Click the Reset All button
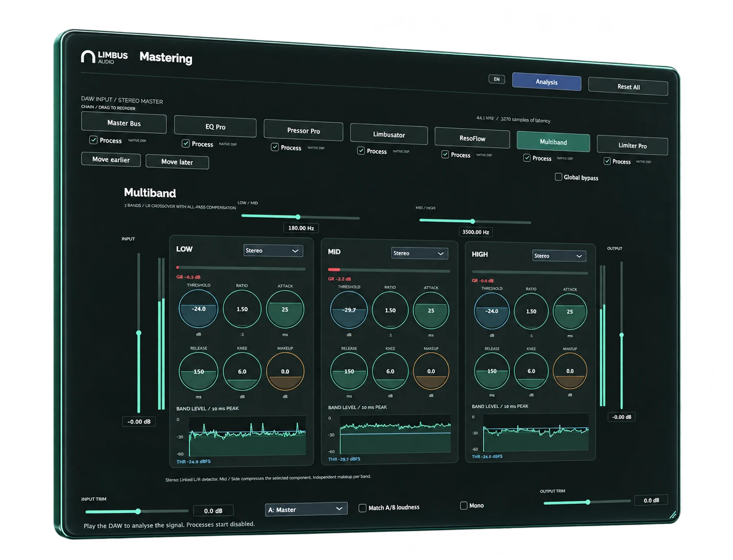The image size is (733, 560). [628, 87]
